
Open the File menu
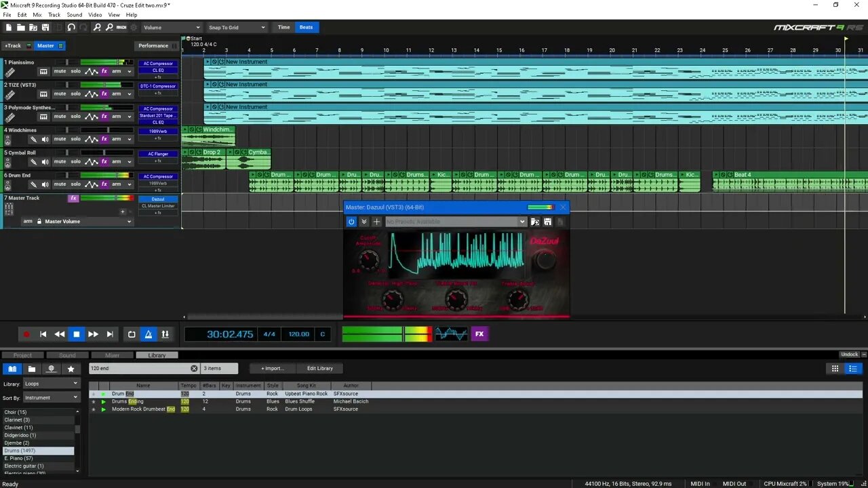[x=7, y=14]
